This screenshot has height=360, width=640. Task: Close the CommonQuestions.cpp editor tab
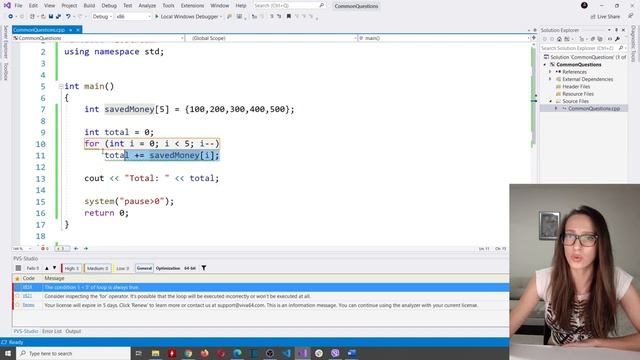[78, 30]
